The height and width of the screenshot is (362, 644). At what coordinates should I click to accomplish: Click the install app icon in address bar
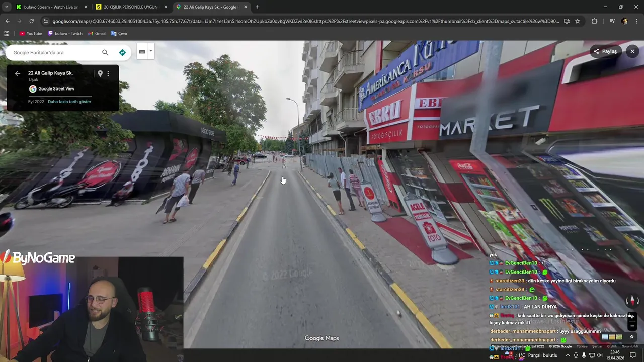[567, 21]
